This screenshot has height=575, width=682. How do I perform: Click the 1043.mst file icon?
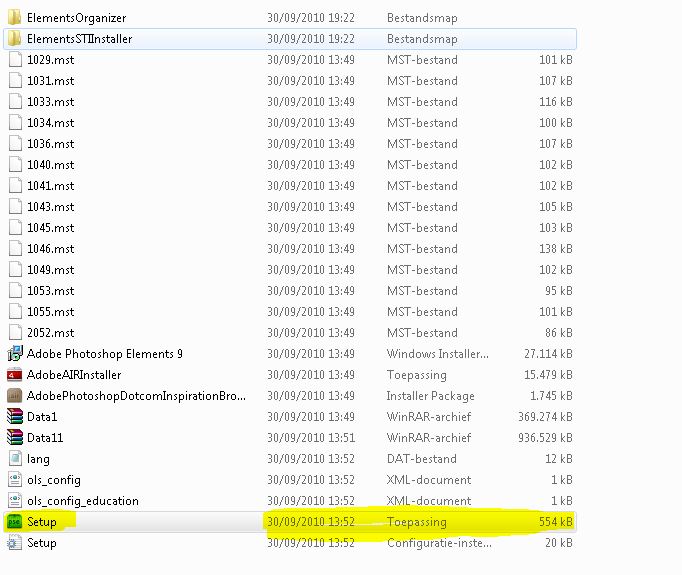[15, 207]
